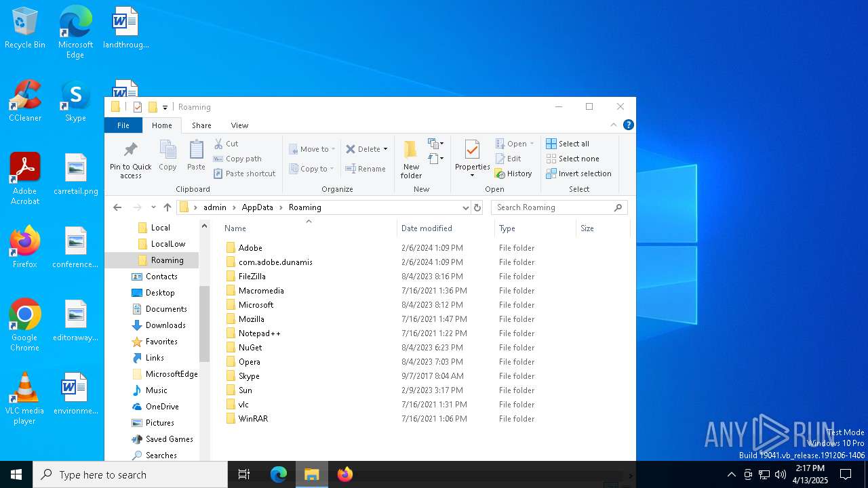Collapse the ribbon with the chevron
The image size is (868, 488).
(x=614, y=125)
